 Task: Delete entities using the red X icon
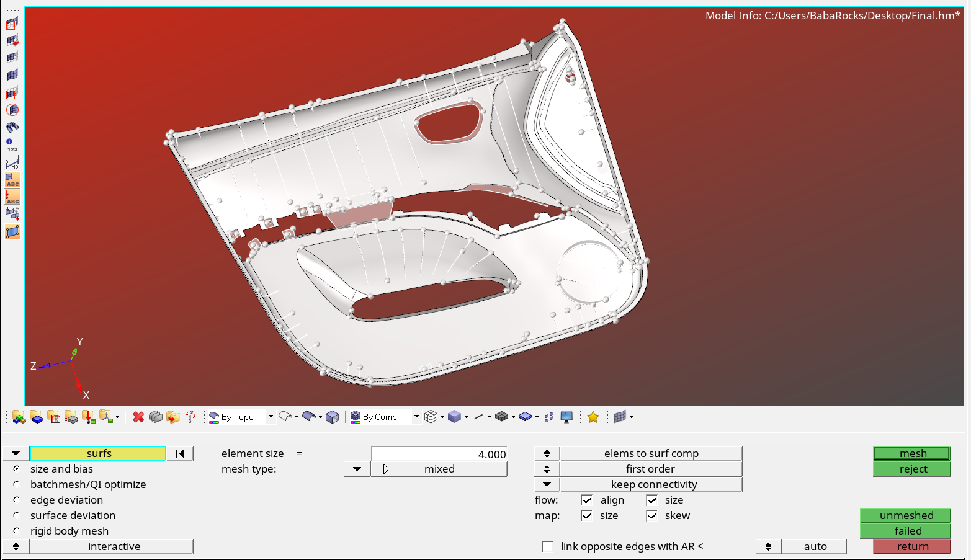(138, 416)
